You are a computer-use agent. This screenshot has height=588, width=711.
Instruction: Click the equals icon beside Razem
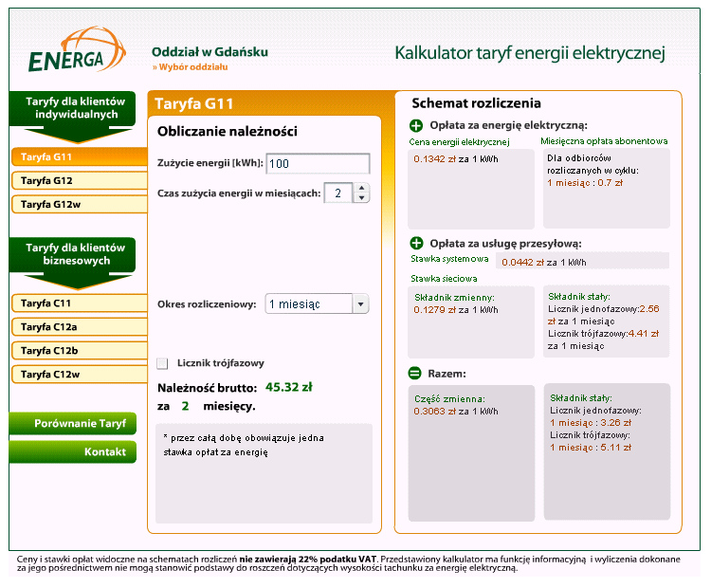pyautogui.click(x=414, y=374)
